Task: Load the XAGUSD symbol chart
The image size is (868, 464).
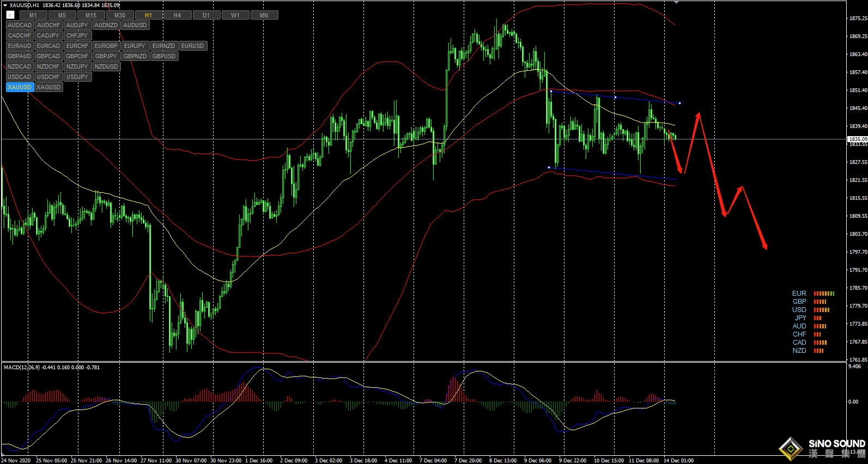Action: coord(48,87)
